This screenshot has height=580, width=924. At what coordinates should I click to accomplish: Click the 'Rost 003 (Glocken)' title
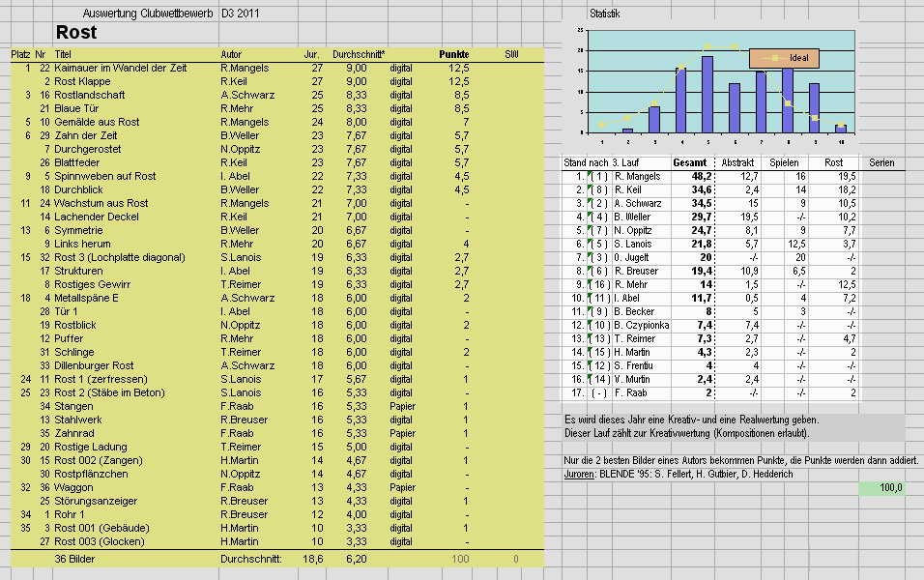99,542
